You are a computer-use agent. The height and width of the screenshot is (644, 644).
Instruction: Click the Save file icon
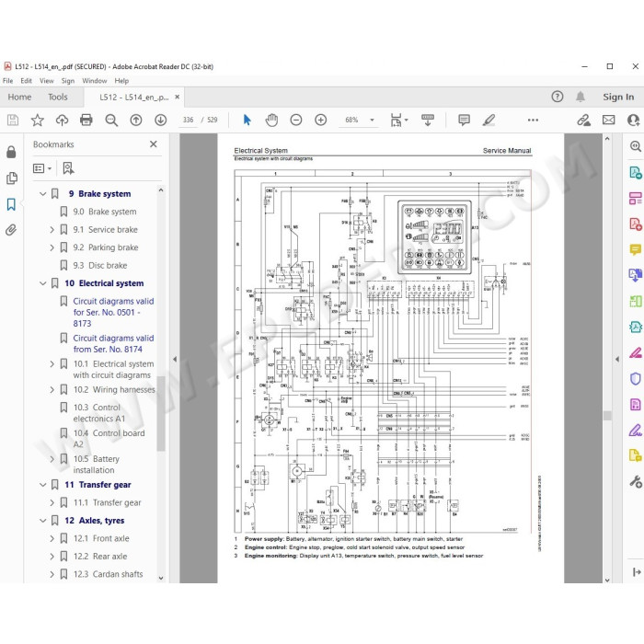[13, 120]
